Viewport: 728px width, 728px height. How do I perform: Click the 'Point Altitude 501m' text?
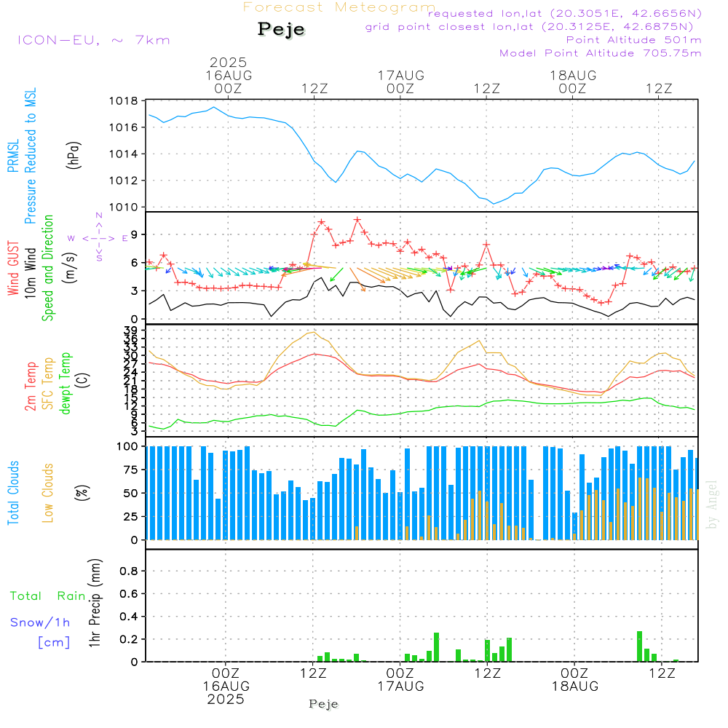coord(634,40)
